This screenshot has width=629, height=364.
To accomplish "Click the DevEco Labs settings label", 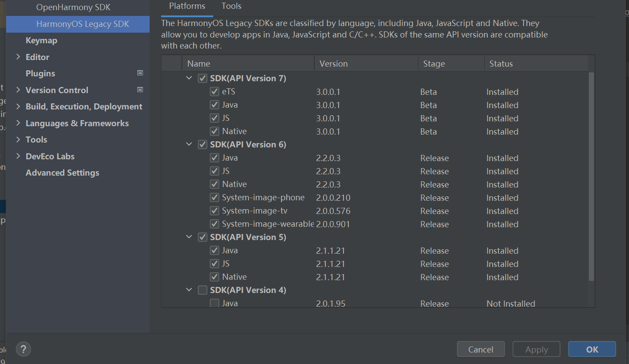I will coord(50,156).
